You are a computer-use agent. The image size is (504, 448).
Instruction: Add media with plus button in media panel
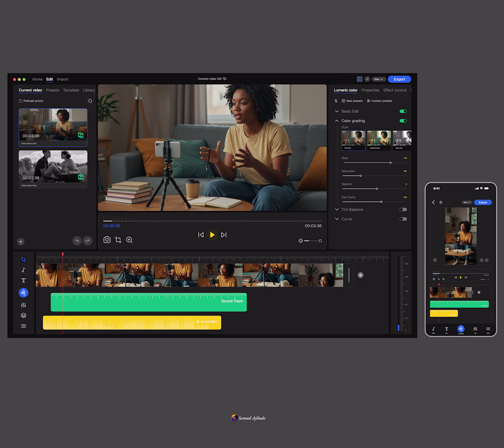point(21,242)
